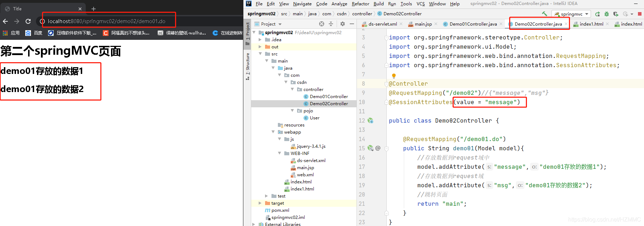This screenshot has height=226, width=644.
Task: Expand the .idea folder arrow
Action: [260, 39]
